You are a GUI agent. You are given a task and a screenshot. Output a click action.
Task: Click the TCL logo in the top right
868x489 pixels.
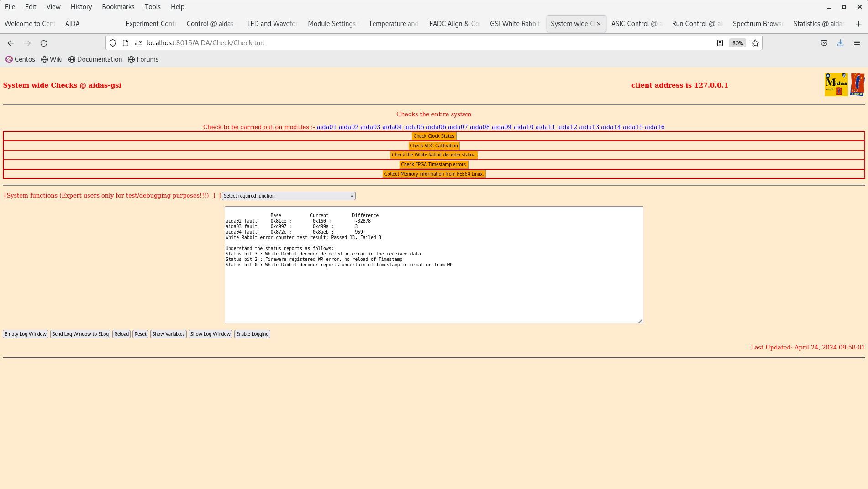click(857, 84)
